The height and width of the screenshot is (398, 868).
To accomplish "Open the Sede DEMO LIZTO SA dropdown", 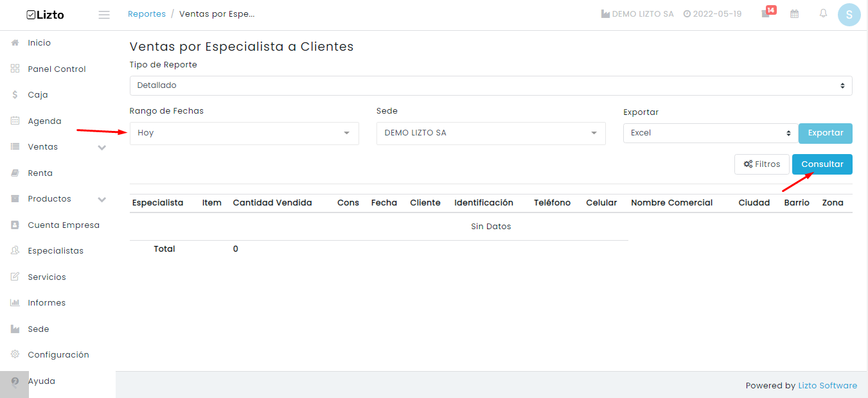I will coord(491,133).
